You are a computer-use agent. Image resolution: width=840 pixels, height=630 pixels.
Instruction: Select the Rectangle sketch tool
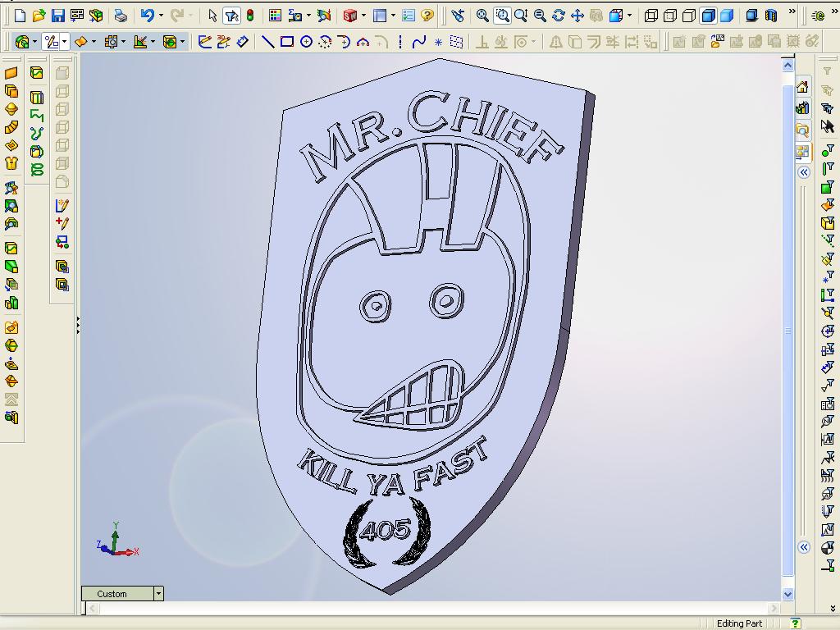[x=287, y=41]
